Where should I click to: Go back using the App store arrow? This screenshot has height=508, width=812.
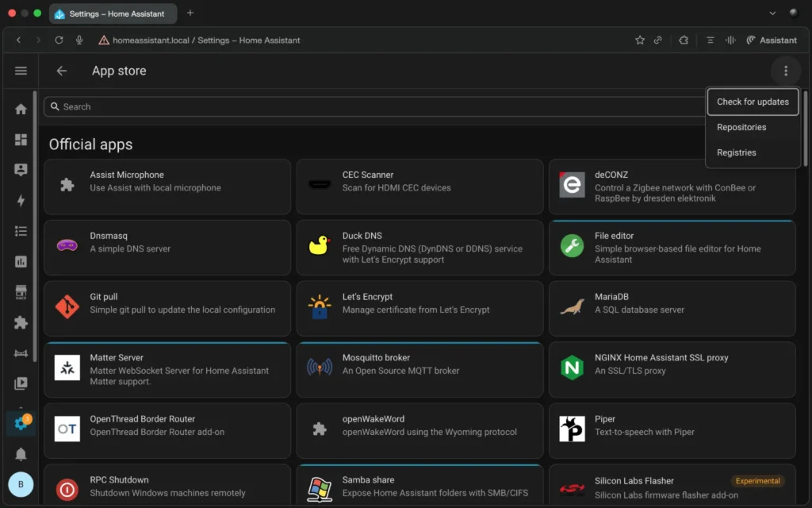(62, 71)
